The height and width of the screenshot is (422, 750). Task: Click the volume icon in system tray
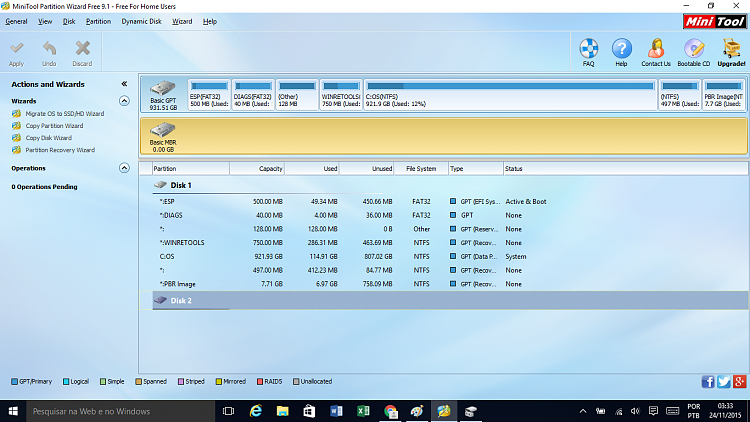(x=635, y=411)
